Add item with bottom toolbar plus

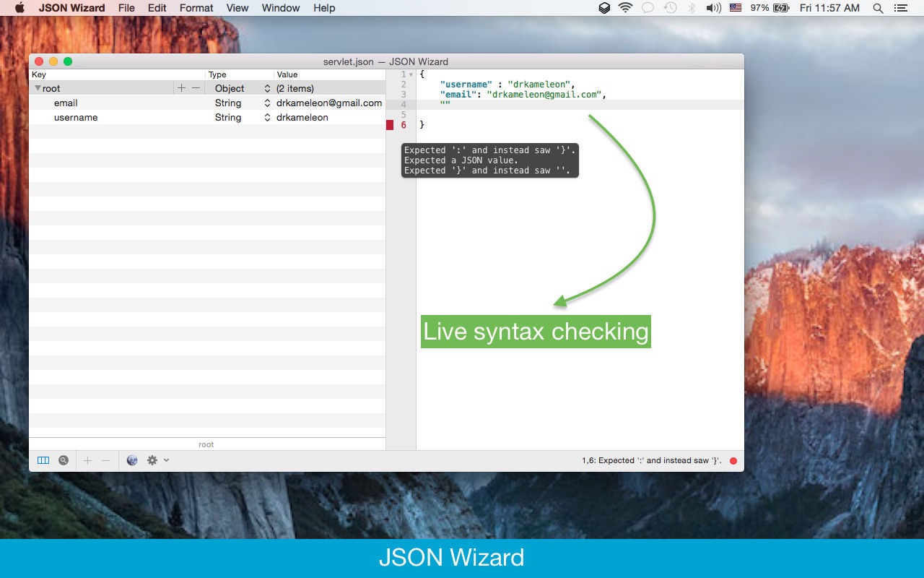coord(87,460)
